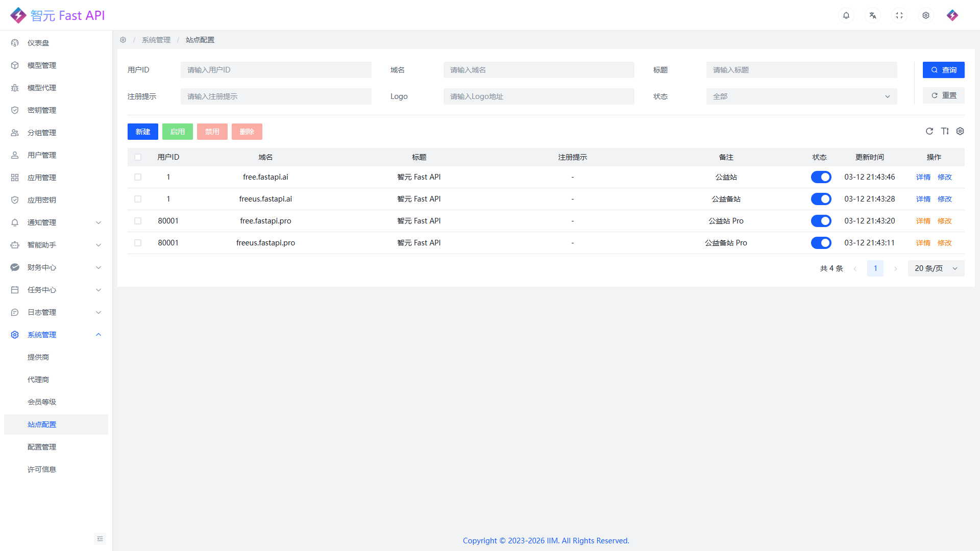Tick the select-all header checkbox
The image size is (980, 551).
pyautogui.click(x=138, y=157)
